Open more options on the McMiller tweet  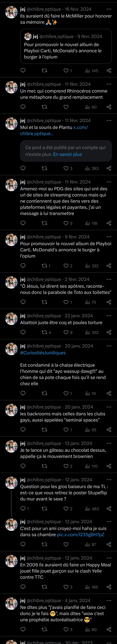point(109,9)
